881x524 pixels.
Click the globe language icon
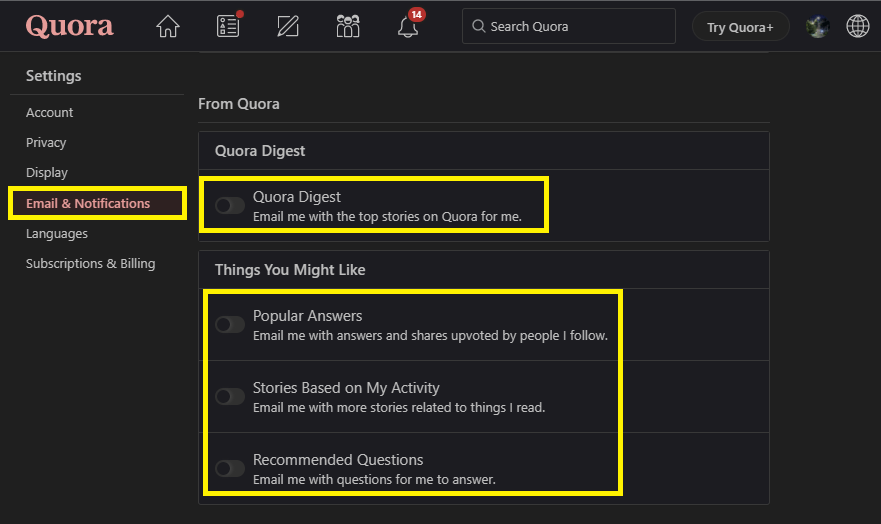click(857, 27)
